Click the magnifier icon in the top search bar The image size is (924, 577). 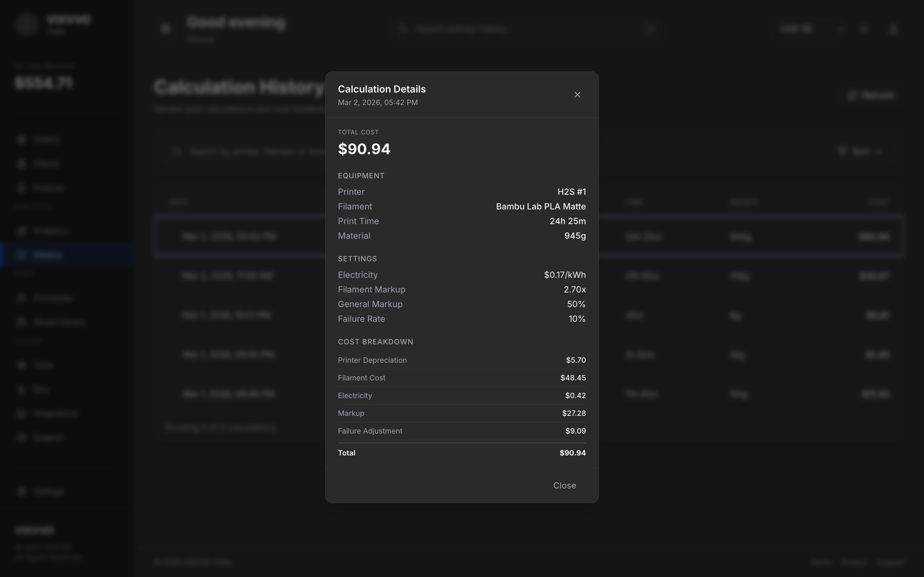[404, 29]
